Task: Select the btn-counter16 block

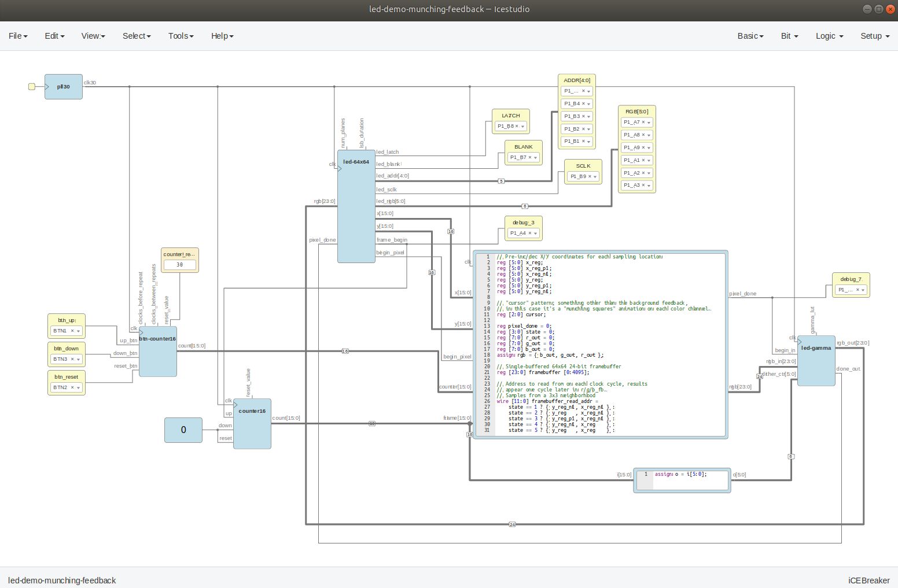Action: point(157,353)
